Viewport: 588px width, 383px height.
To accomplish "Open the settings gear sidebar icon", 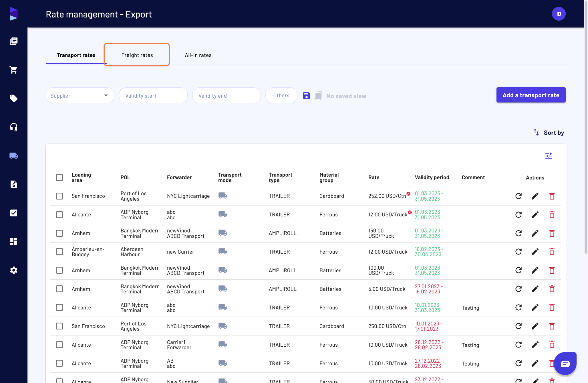I will (14, 270).
